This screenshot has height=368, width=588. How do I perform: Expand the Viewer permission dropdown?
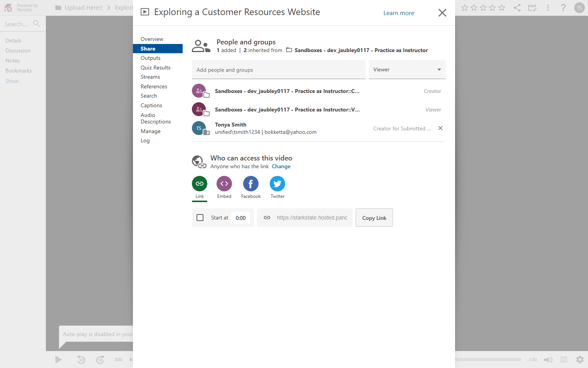[407, 69]
